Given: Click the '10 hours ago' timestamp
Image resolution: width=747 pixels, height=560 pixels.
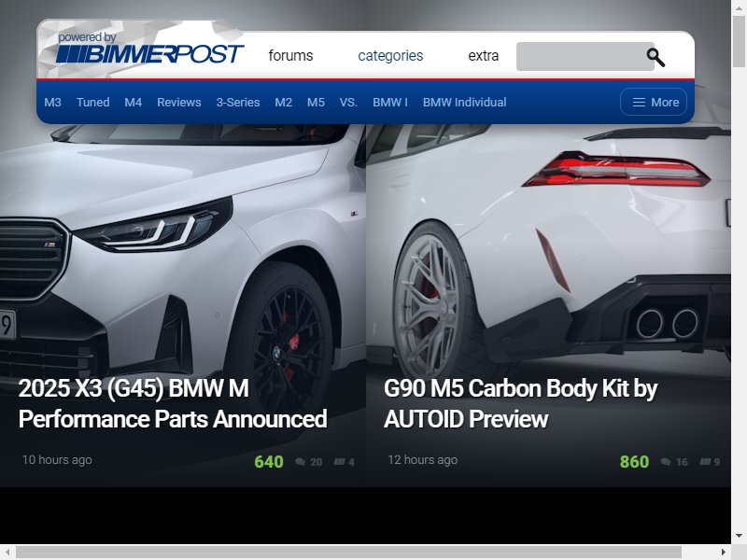Looking at the screenshot, I should tap(57, 460).
